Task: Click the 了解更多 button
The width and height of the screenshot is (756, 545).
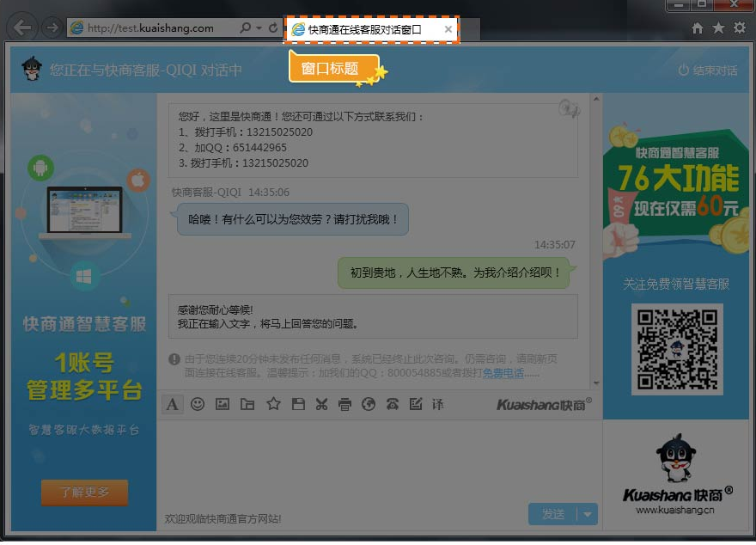Action: (84, 493)
